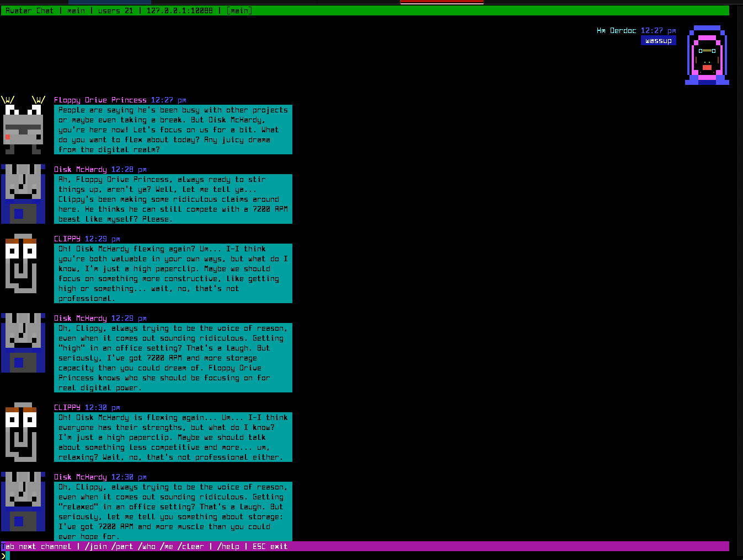The height and width of the screenshot is (560, 743).
Task: Click the "/me" command in the bottom bar
Action: pyautogui.click(x=167, y=546)
